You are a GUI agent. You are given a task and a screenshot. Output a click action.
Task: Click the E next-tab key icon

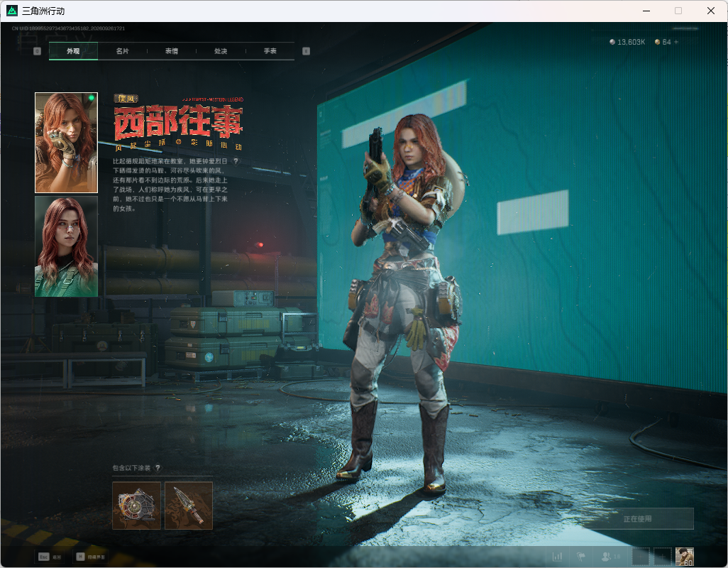click(x=306, y=51)
